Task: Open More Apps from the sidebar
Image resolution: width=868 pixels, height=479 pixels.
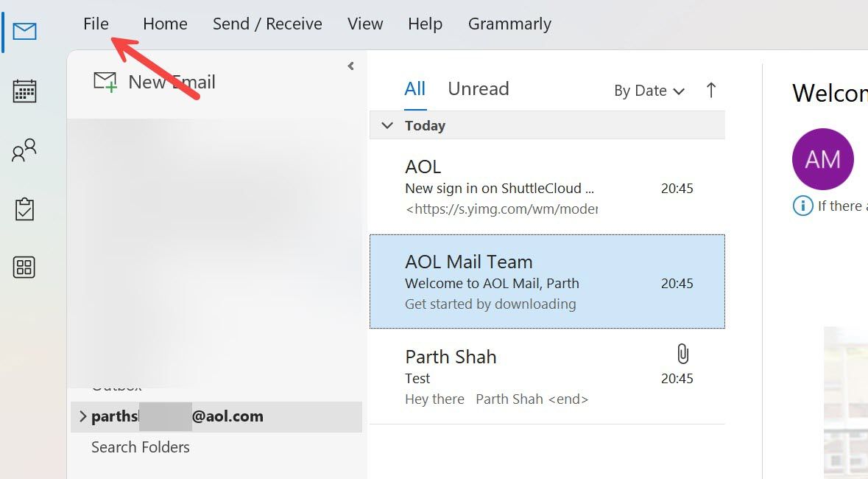Action: (x=23, y=268)
